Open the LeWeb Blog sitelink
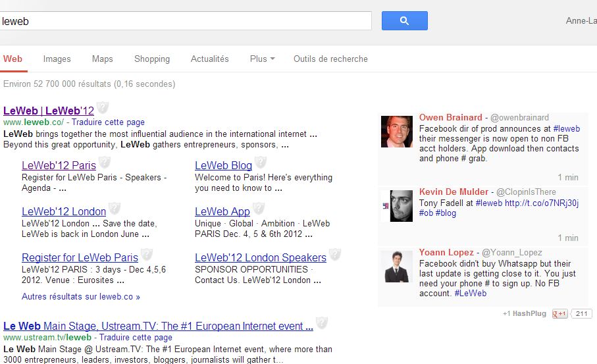Viewport: 597px width, 364px height. coord(224,166)
